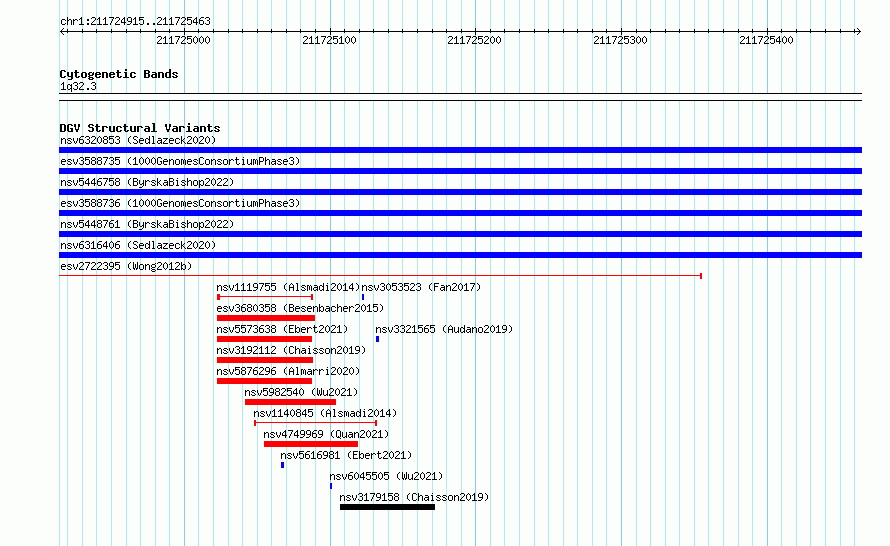Open nsv4749969 (Quan2021) label

point(326,434)
